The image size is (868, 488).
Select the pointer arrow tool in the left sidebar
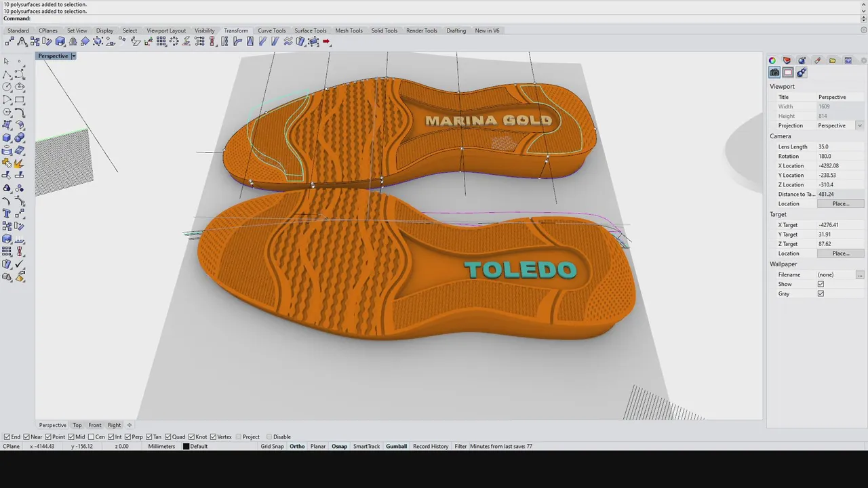pyautogui.click(x=7, y=61)
